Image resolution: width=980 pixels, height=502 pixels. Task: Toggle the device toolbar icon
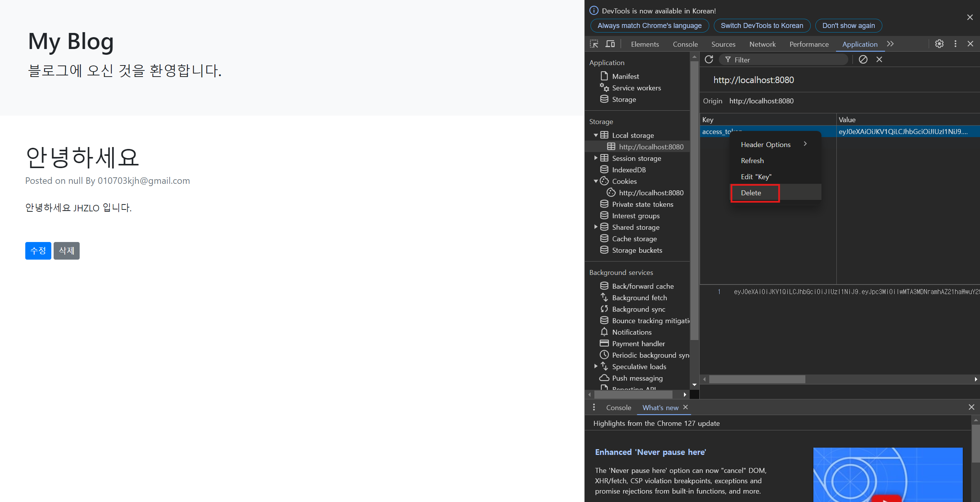(610, 44)
